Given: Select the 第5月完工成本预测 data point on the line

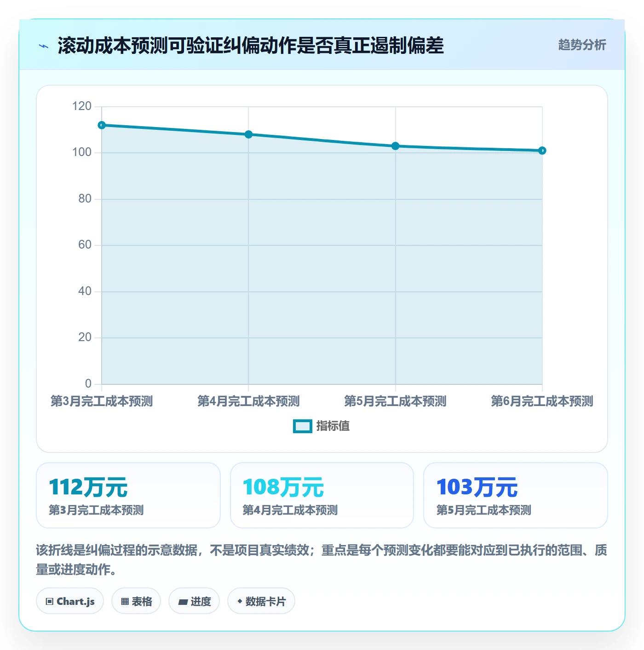Looking at the screenshot, I should point(395,146).
